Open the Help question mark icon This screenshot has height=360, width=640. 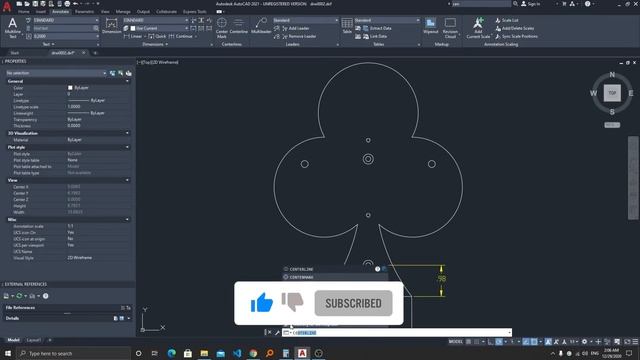point(587,4)
